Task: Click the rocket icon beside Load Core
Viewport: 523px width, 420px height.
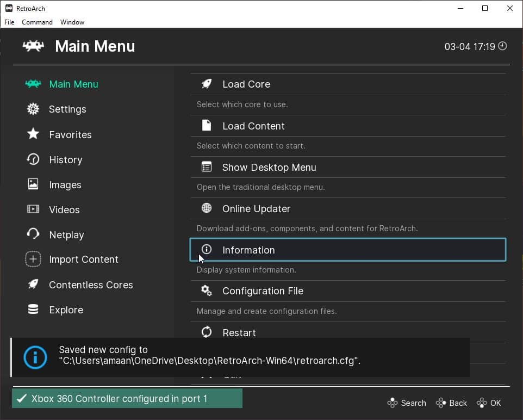Action: point(207,84)
